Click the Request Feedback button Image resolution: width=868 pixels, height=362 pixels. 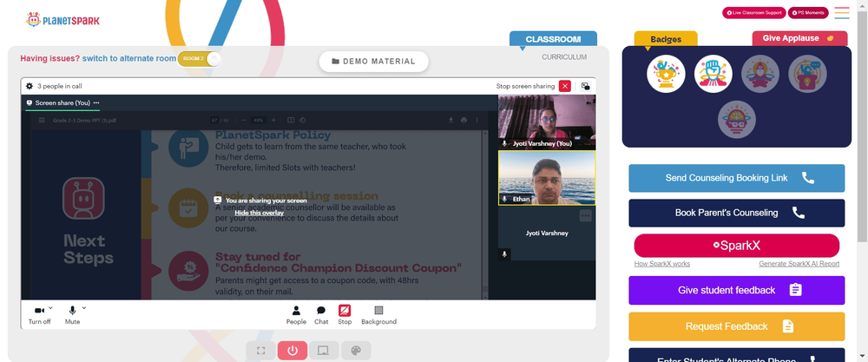pyautogui.click(x=736, y=326)
